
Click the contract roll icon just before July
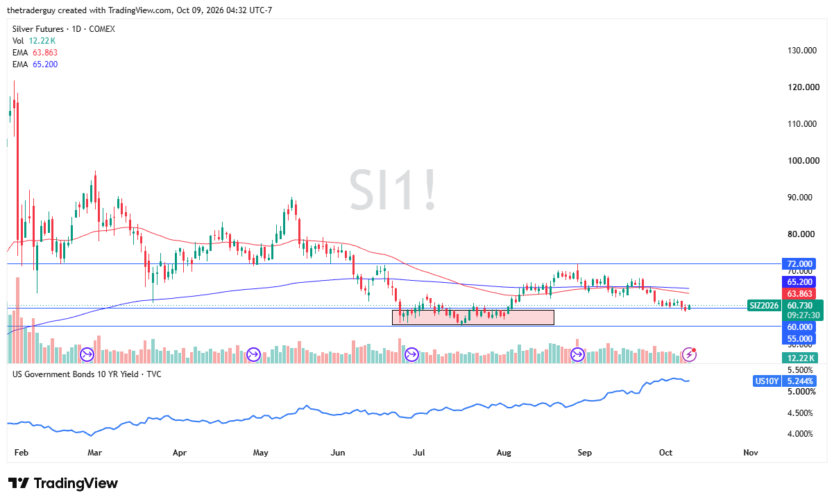(411, 355)
